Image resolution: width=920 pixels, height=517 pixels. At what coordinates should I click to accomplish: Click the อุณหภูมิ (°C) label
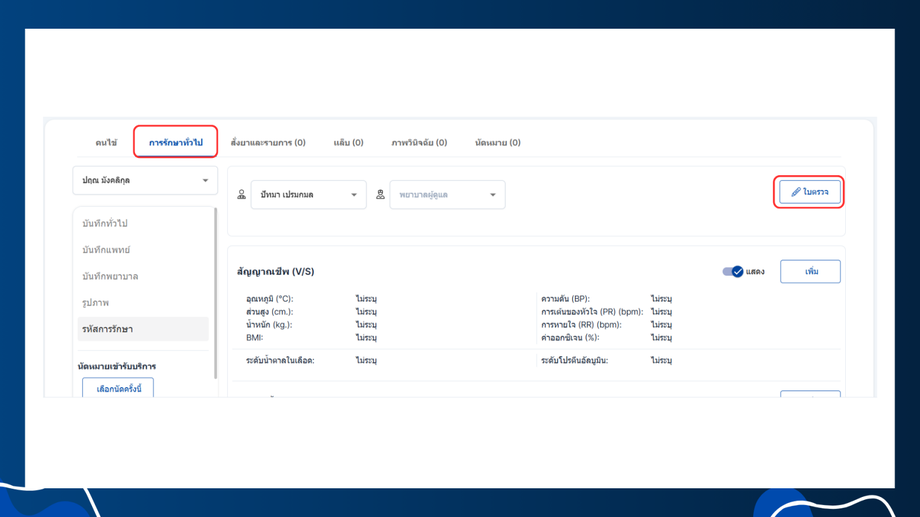point(269,299)
